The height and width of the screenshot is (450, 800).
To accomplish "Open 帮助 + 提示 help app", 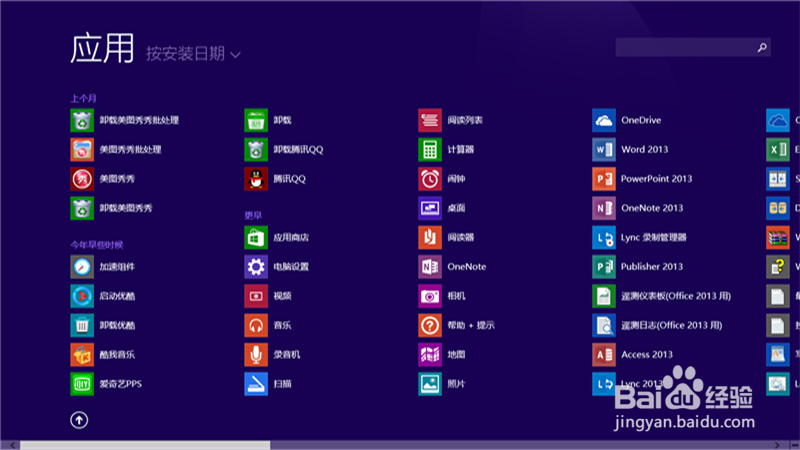I will pos(430,326).
